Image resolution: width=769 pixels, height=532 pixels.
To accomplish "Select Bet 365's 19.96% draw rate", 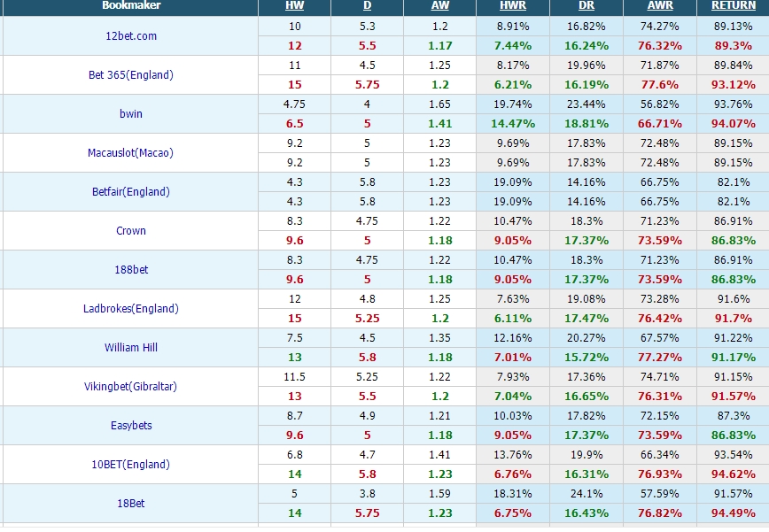I will tap(586, 66).
